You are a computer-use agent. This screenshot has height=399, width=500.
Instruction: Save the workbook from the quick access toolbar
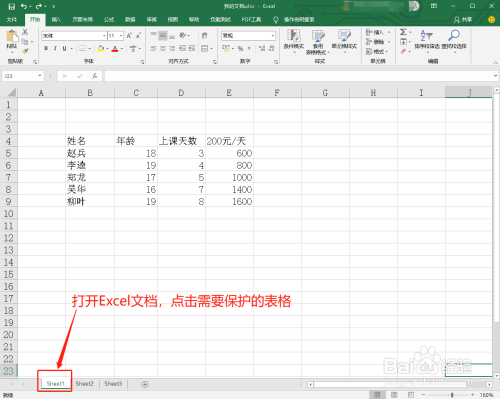(12, 6)
